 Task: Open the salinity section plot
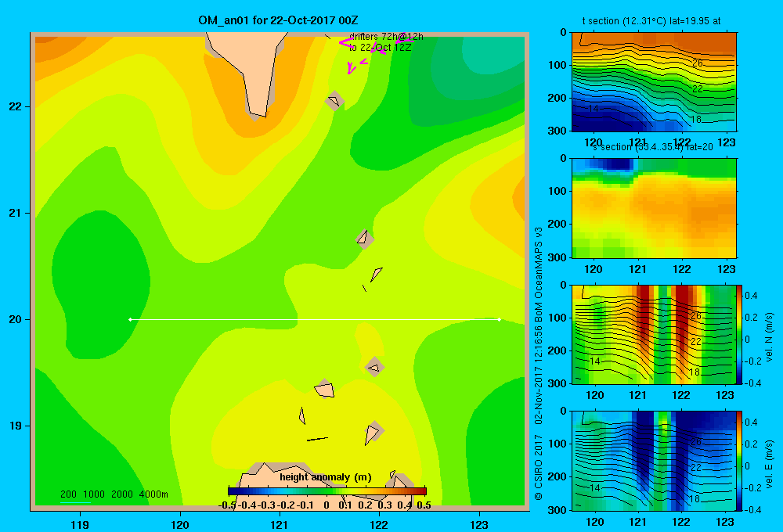654,208
